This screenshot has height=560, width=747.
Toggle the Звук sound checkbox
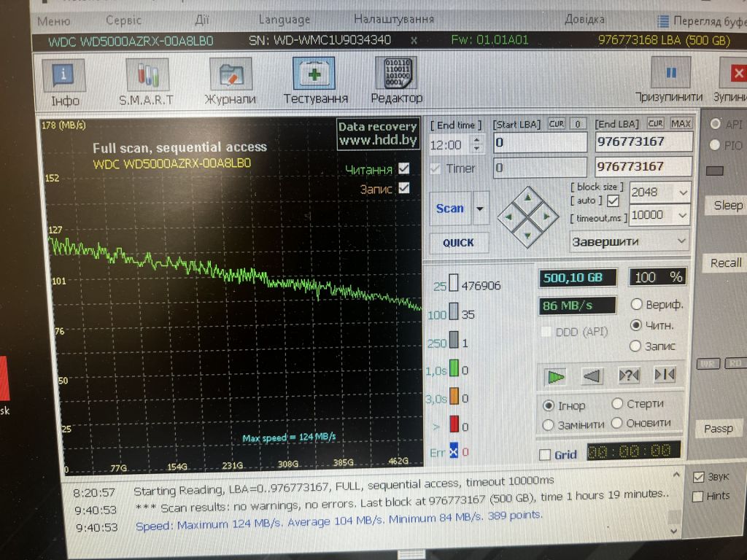[698, 477]
